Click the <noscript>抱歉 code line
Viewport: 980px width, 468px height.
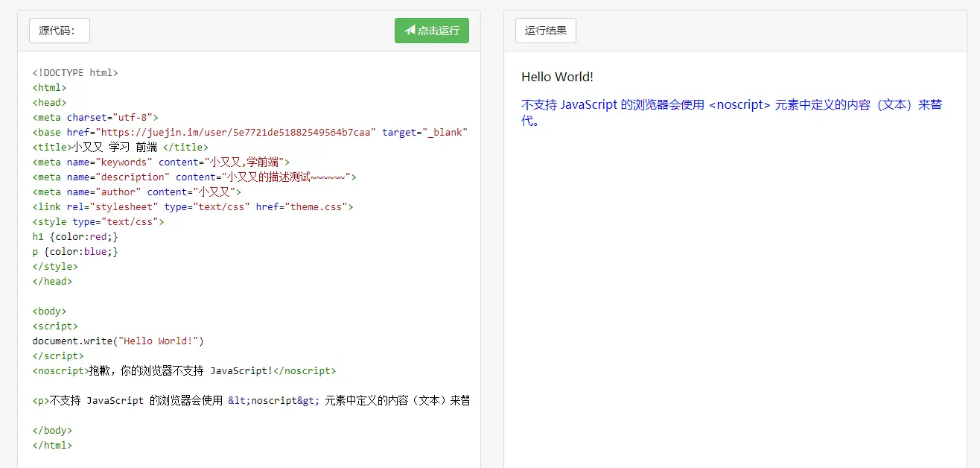(184, 371)
